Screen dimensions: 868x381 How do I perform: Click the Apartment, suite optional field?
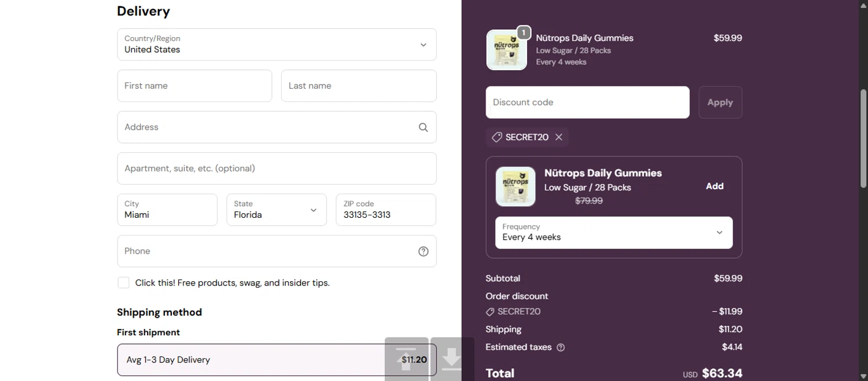point(277,168)
